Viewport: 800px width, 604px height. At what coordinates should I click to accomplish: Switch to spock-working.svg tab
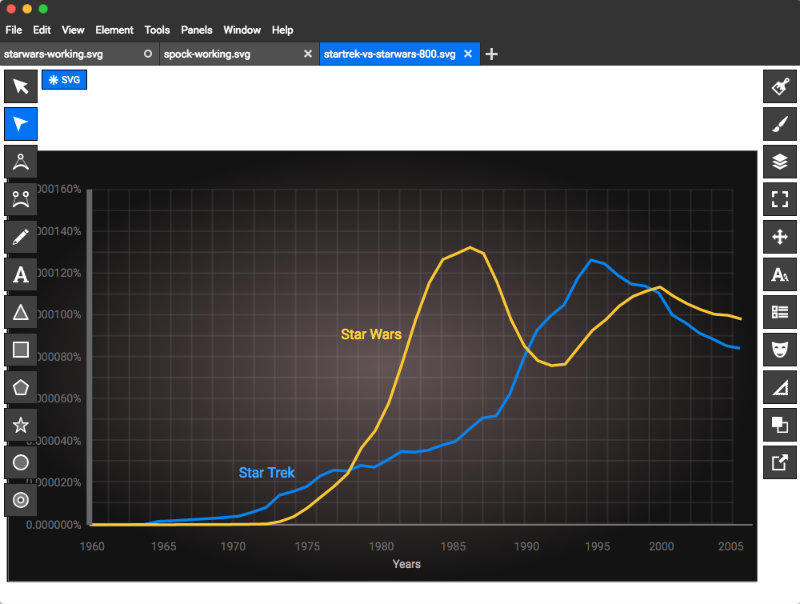click(x=239, y=54)
